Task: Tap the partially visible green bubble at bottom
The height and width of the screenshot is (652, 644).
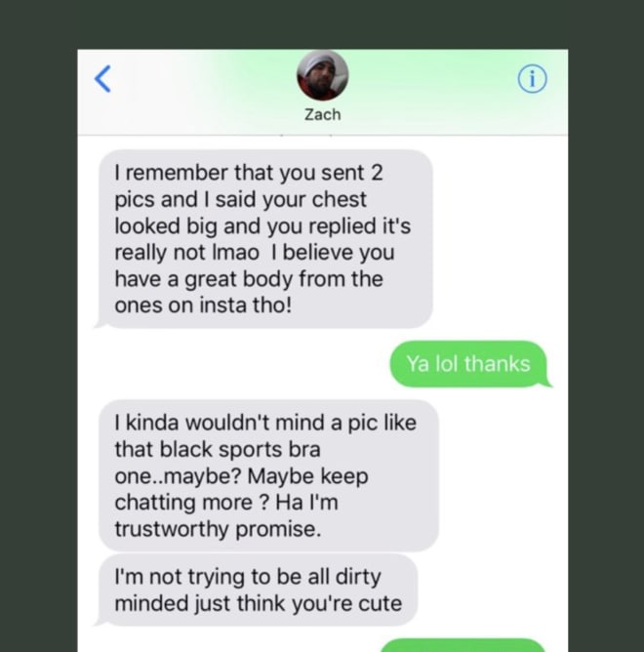Action: 463,645
